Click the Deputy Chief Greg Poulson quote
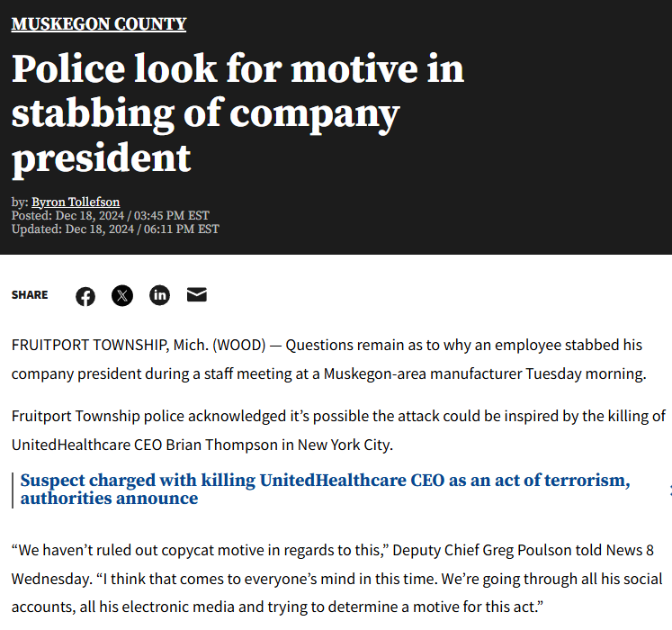The width and height of the screenshot is (672, 630). pyautogui.click(x=336, y=579)
